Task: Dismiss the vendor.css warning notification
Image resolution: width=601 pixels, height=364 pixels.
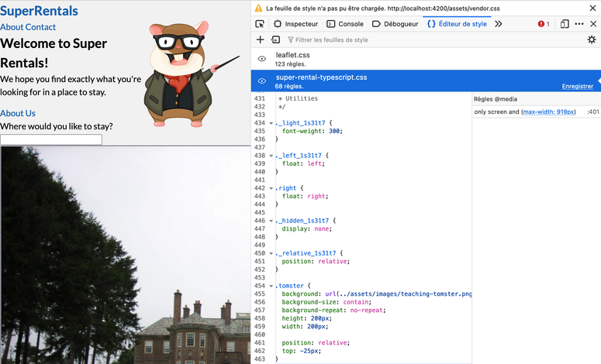Action: pos(592,8)
